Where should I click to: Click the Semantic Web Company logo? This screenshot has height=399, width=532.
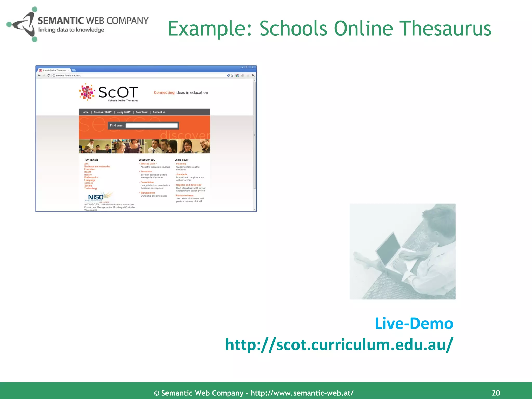click(77, 24)
